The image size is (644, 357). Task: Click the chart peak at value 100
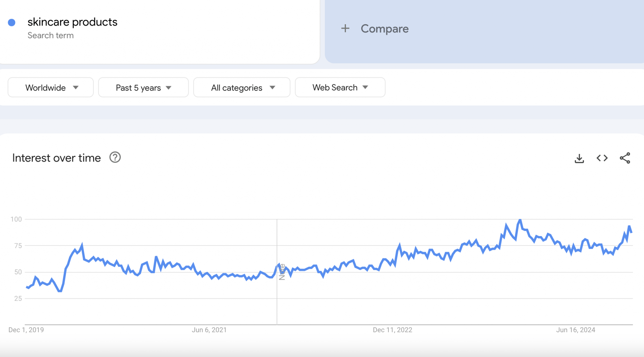click(520, 220)
